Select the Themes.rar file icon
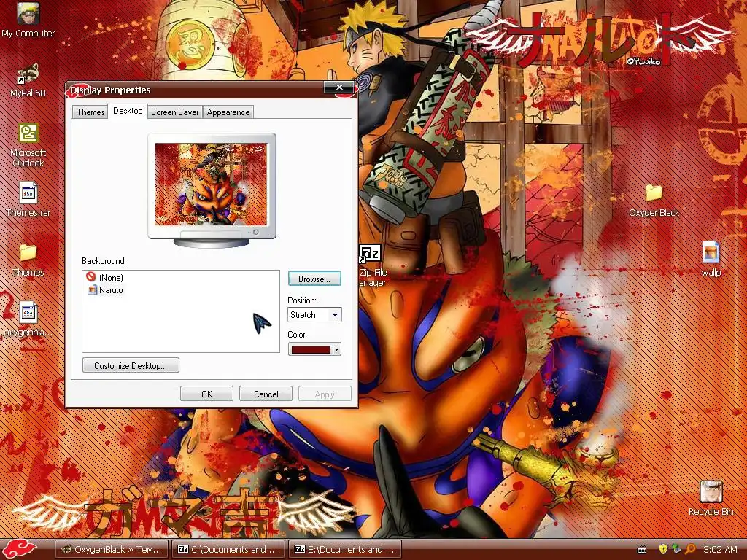 (x=28, y=193)
